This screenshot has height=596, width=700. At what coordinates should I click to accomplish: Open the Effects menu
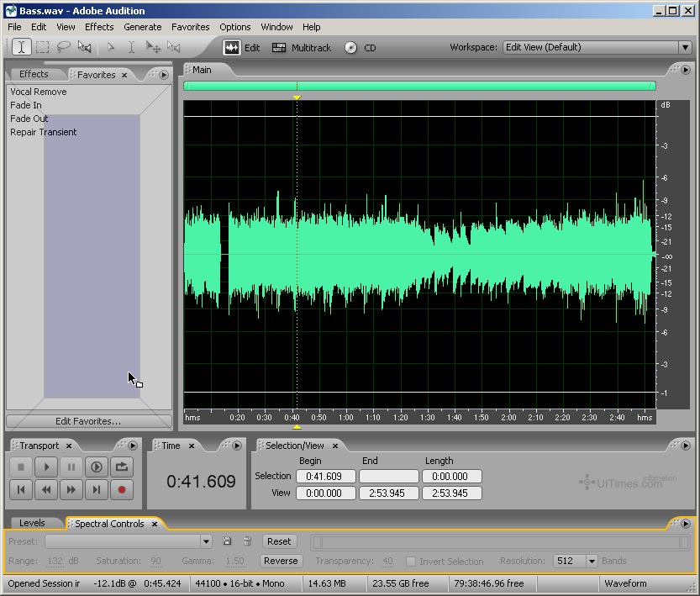click(99, 27)
